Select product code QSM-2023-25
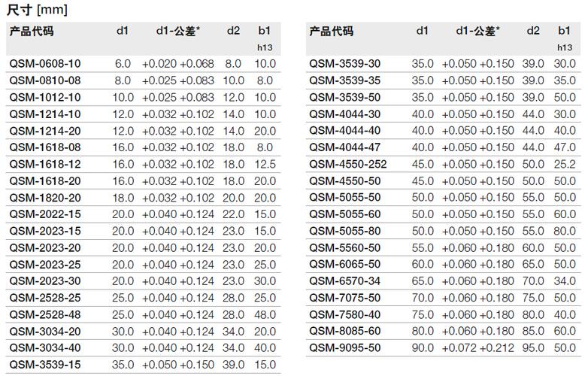The image size is (588, 376). tap(45, 265)
